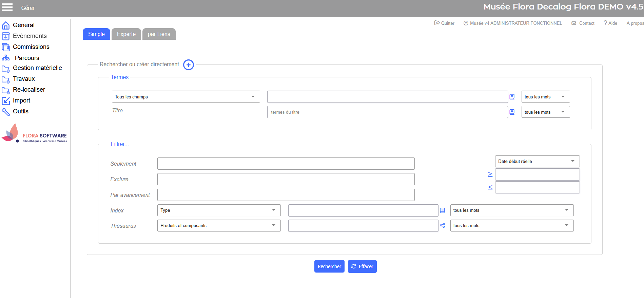Open the Commissions menu item

point(31,47)
